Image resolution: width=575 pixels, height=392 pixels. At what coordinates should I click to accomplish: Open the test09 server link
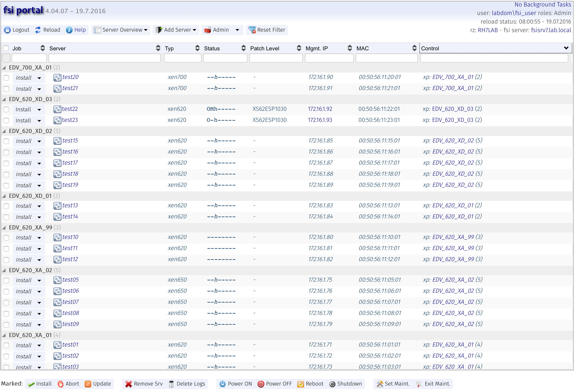click(71, 324)
